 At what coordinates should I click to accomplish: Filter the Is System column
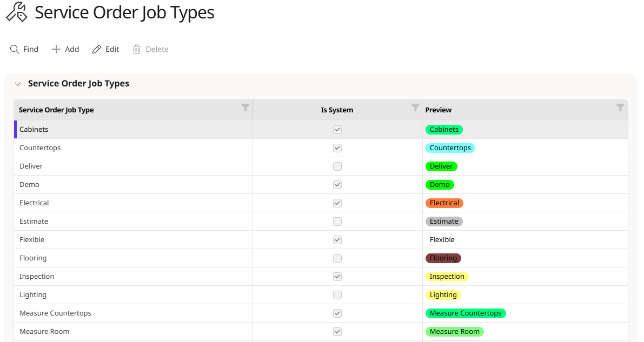click(415, 108)
